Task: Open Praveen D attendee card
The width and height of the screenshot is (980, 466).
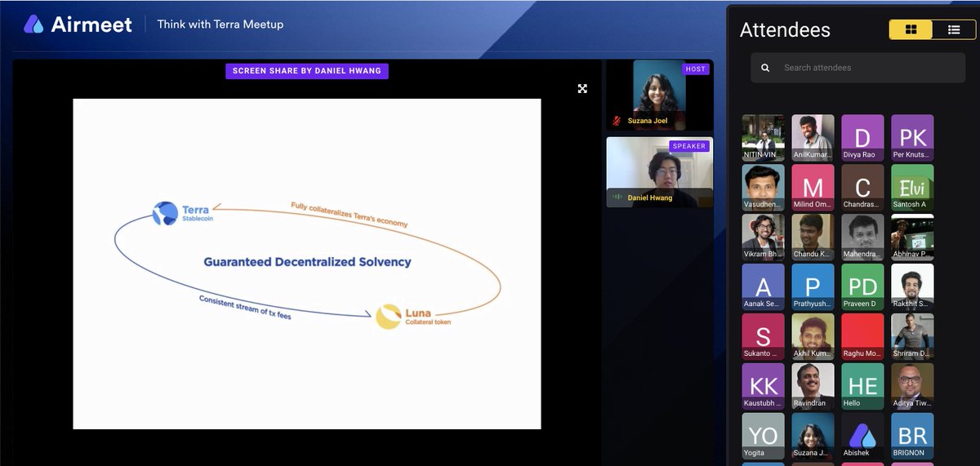Action: coord(863,286)
